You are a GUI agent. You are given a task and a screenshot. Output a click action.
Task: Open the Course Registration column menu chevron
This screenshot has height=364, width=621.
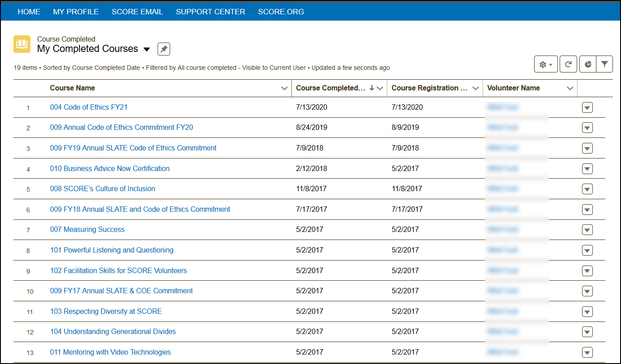[x=475, y=88]
